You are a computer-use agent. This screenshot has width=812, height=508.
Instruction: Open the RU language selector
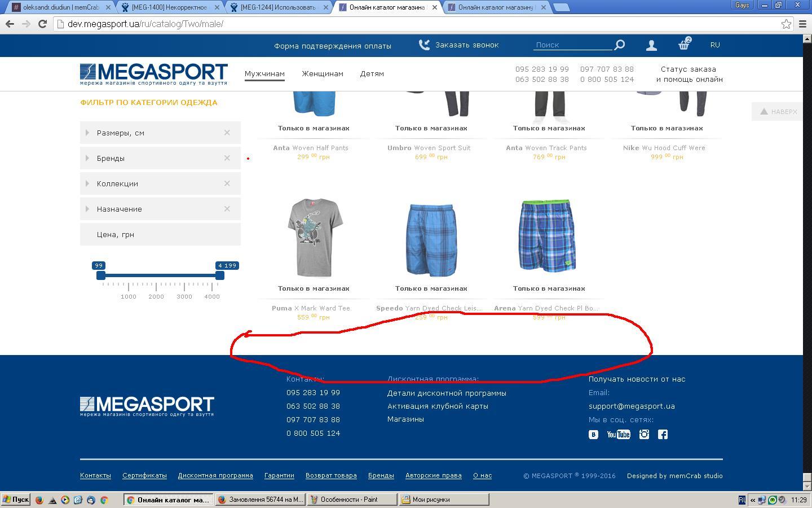click(x=714, y=45)
